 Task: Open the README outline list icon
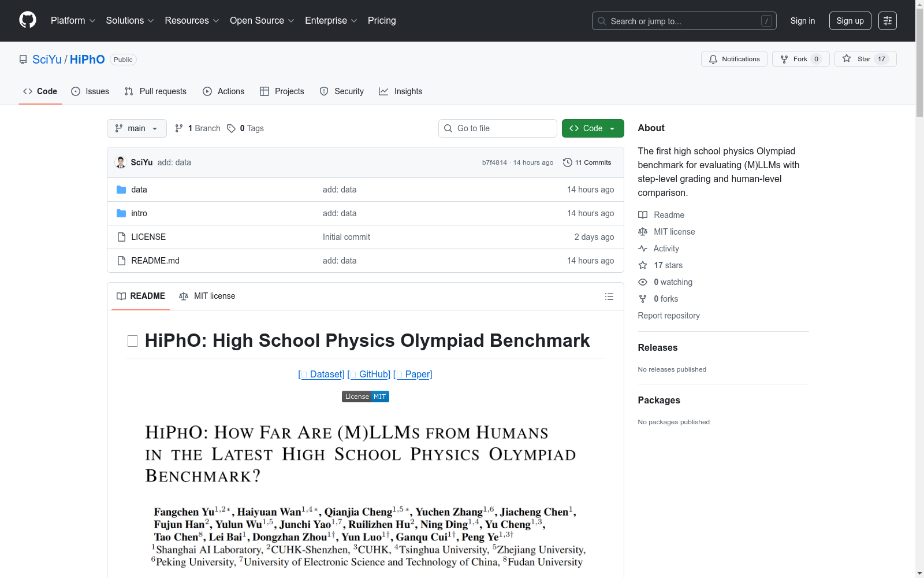tap(609, 297)
